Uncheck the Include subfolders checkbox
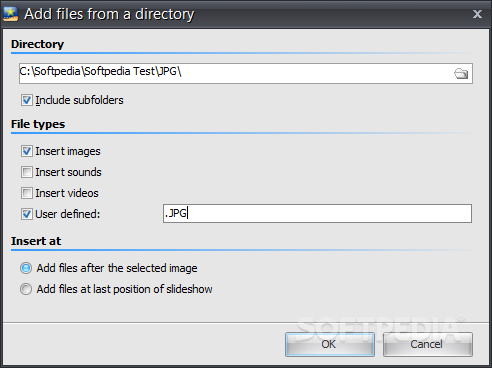 click(x=27, y=100)
